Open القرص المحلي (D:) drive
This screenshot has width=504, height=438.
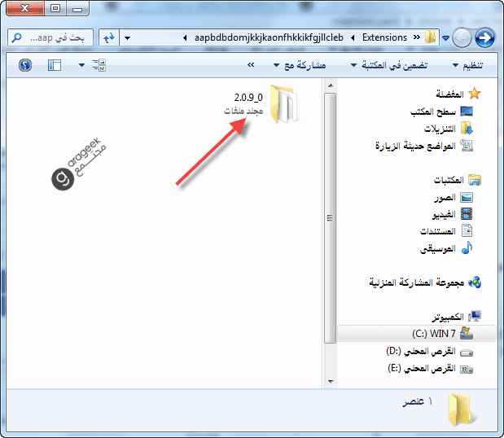[423, 351]
